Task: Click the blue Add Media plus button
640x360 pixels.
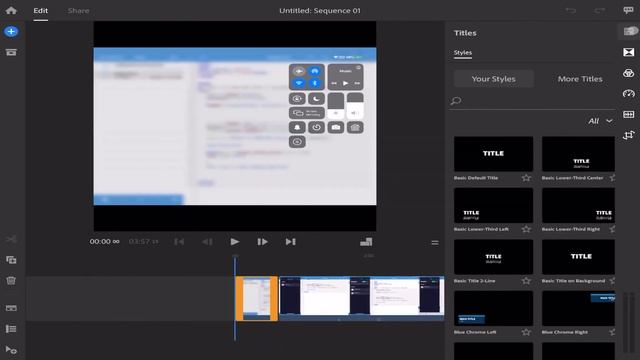Action: coord(11,31)
